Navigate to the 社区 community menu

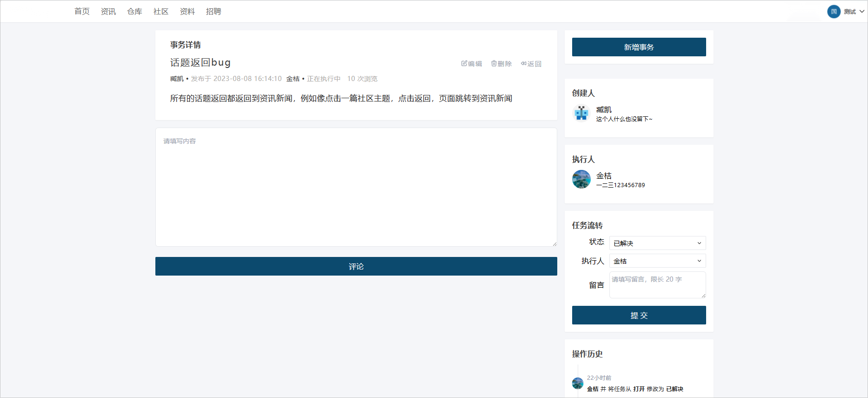161,12
